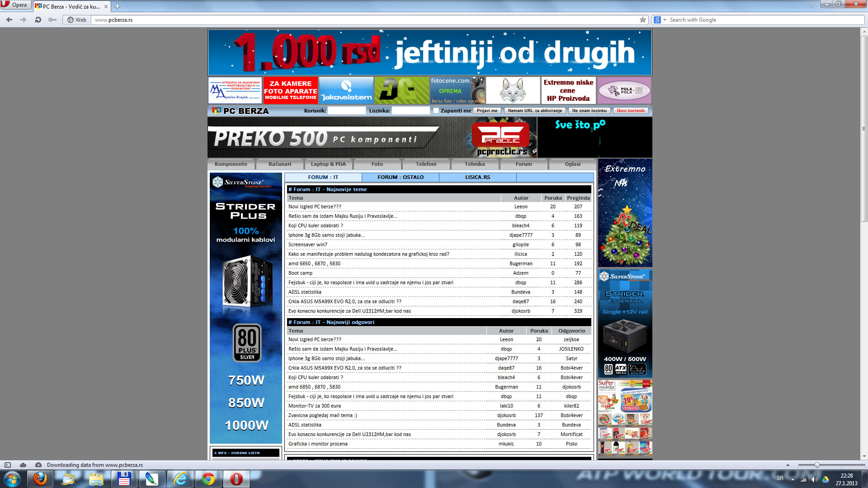This screenshot has height=488, width=868.
Task: Open the Forum navigation tab
Action: point(524,164)
